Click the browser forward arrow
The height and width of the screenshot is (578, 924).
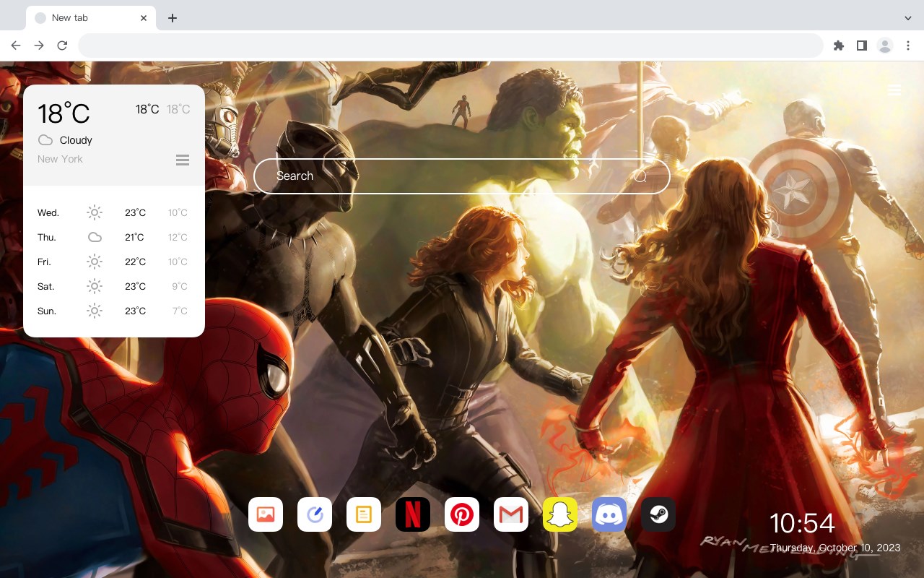pos(39,46)
